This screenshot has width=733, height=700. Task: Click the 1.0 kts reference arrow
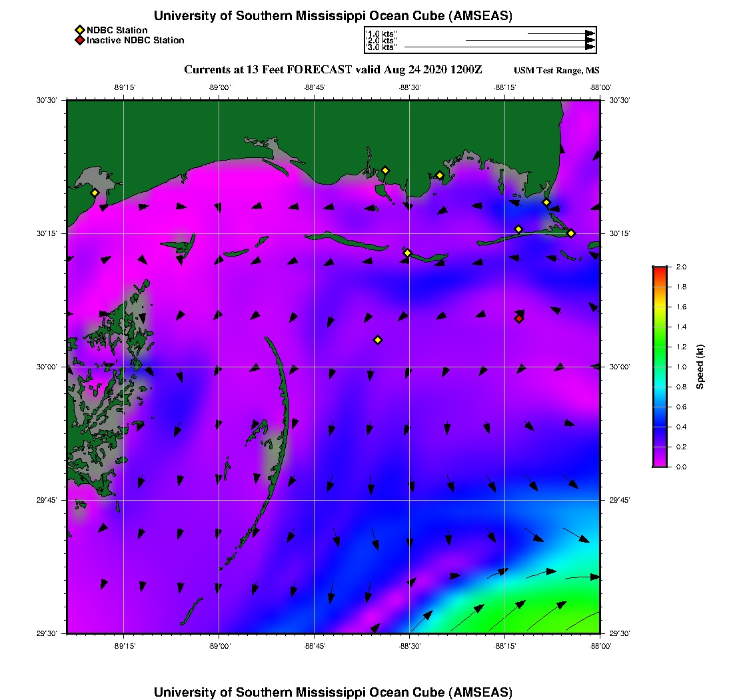coord(562,34)
